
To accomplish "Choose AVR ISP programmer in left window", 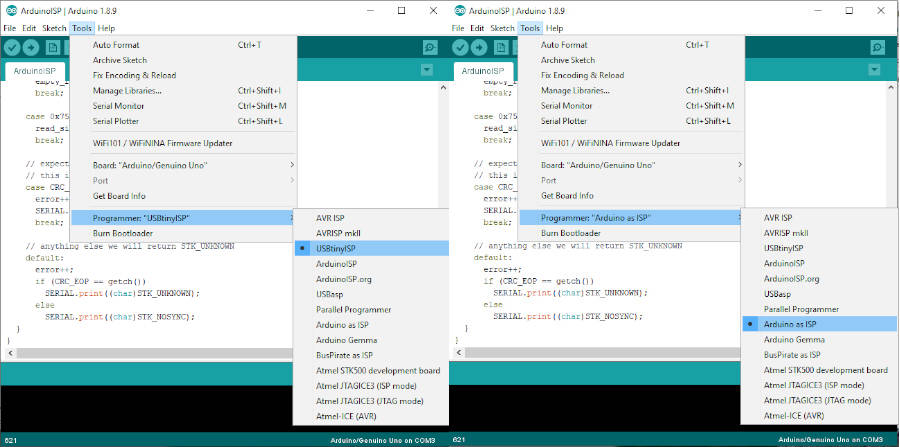I will (x=330, y=218).
